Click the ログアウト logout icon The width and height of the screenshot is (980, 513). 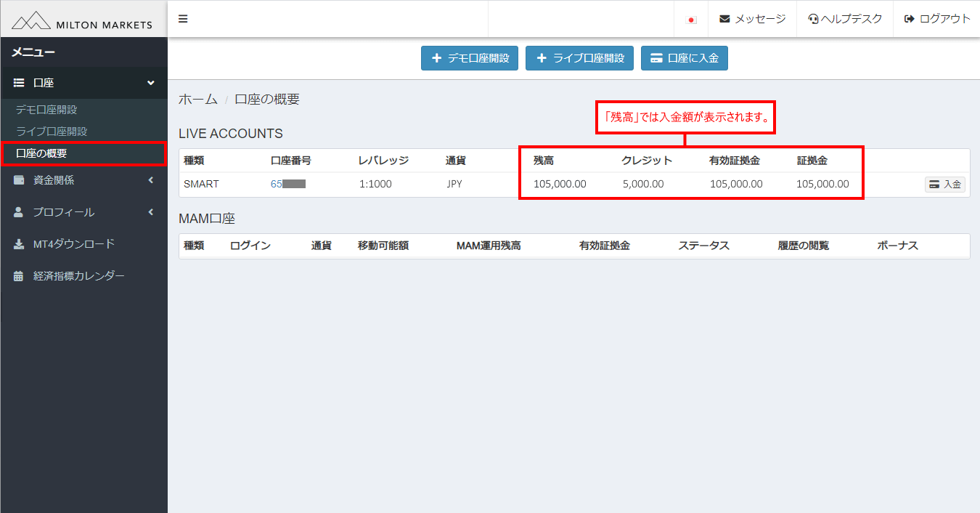pyautogui.click(x=910, y=19)
